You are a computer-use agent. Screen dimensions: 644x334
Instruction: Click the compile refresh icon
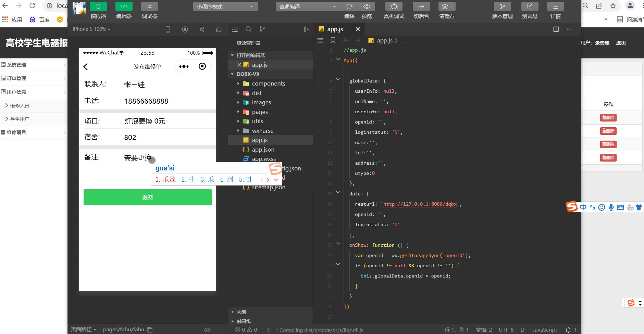[x=349, y=7]
